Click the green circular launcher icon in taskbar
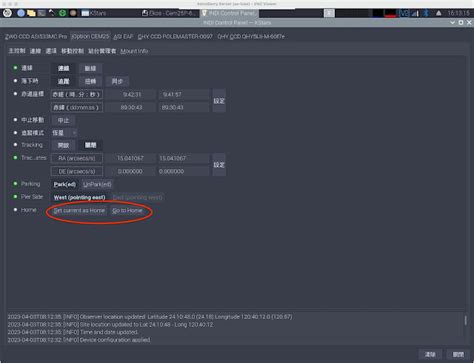This screenshot has height=363, width=474. (x=62, y=13)
